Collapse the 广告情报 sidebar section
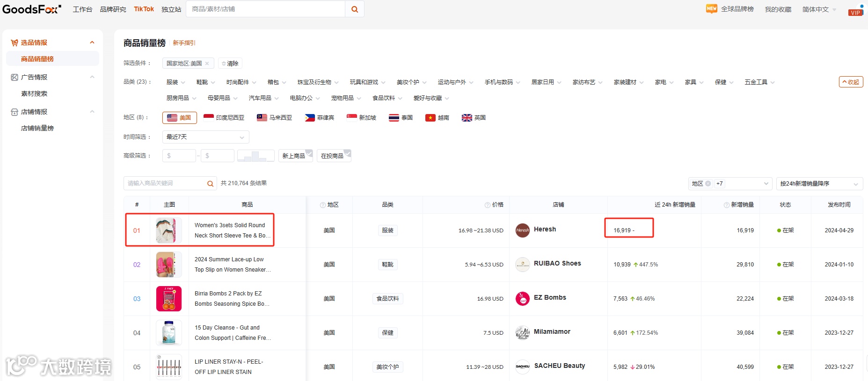Screen dimensions: 868x381 point(92,77)
